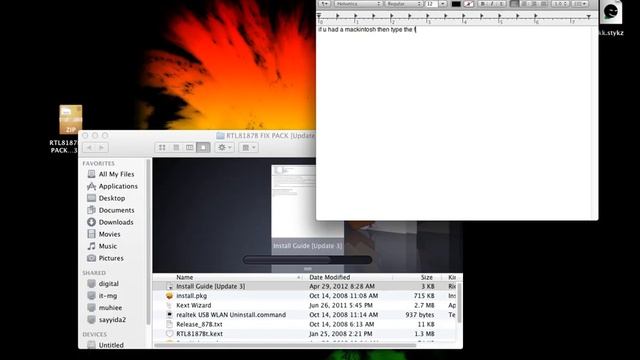Select Release_87B.txt in file list
Viewport: 640px width, 360px height.
[x=305, y=324]
